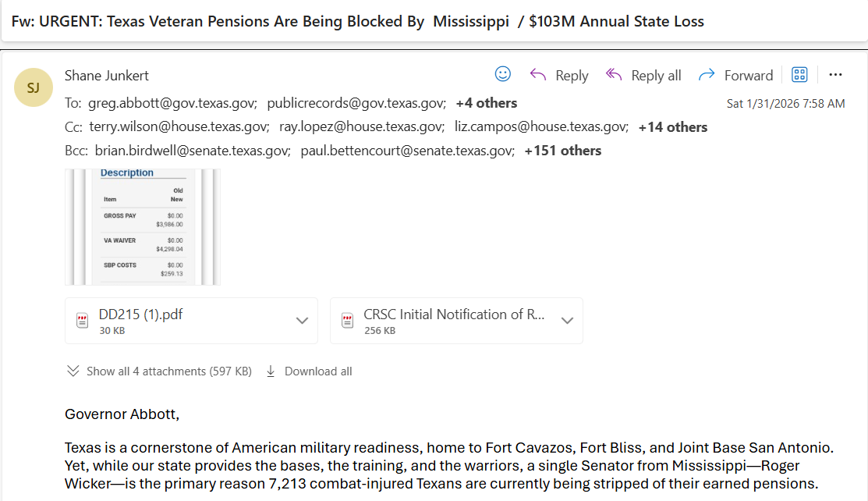Show the +4 others To recipients
Viewport: 868px width, 501px height.
486,103
